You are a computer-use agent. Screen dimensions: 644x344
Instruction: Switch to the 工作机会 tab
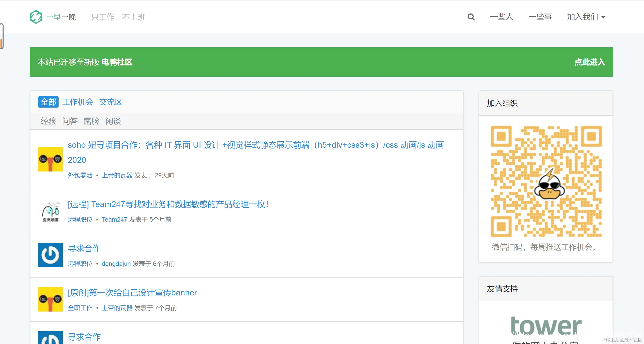78,102
